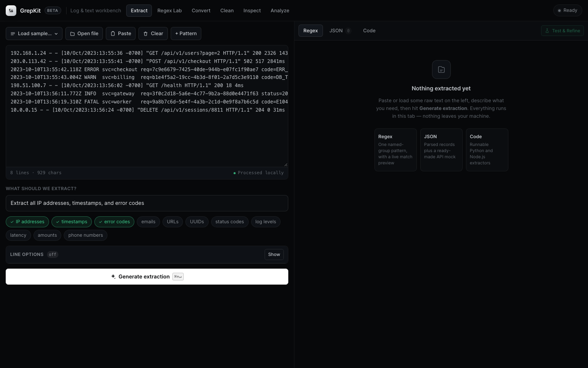Viewport: 588px width, 368px height.
Task: Click the log line starting 192.168.1.24
Action: tap(149, 53)
